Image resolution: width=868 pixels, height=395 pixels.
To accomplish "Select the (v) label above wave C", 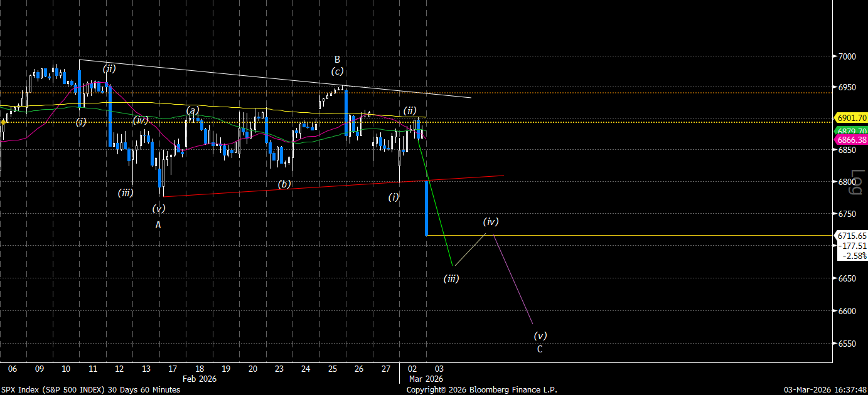I will (540, 336).
